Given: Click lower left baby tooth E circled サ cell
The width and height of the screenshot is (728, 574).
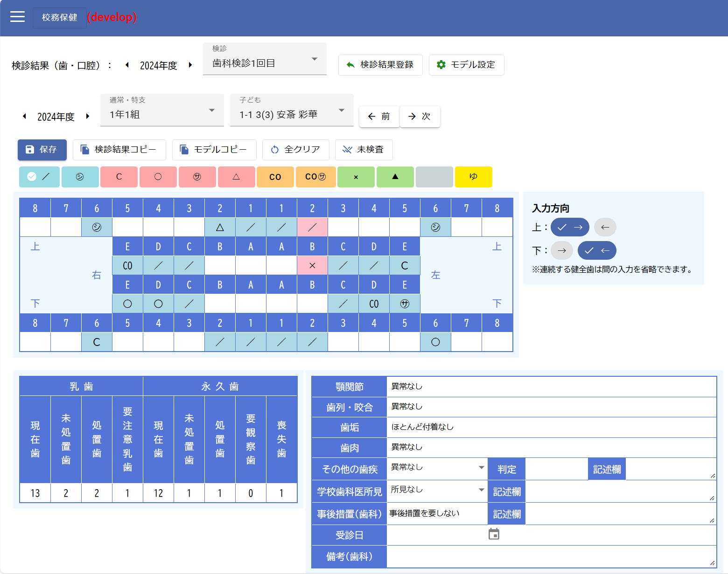Looking at the screenshot, I should coord(405,304).
